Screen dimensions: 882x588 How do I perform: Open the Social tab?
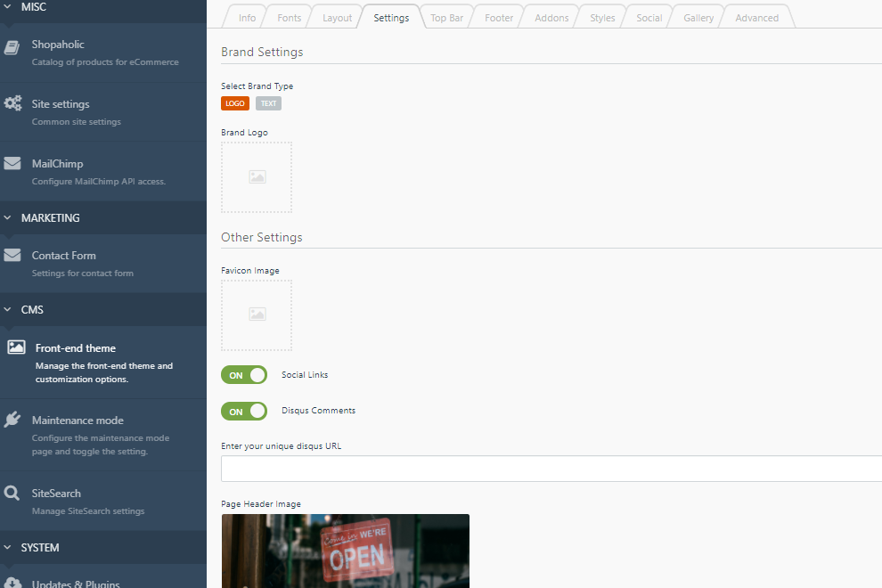click(x=649, y=18)
